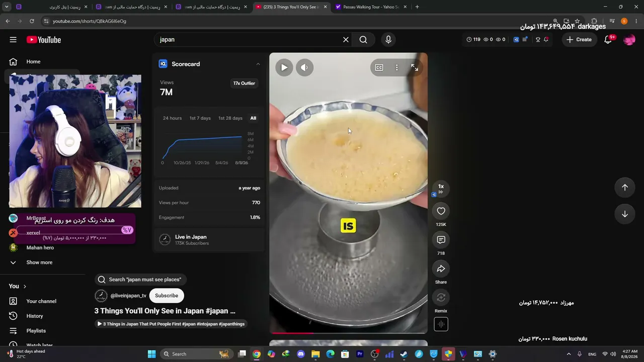Open the Chrome media control icon
644x362 pixels.
(612, 21)
